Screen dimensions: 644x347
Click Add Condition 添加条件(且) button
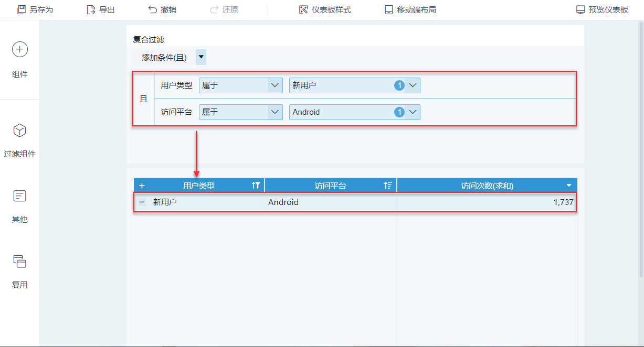point(164,57)
